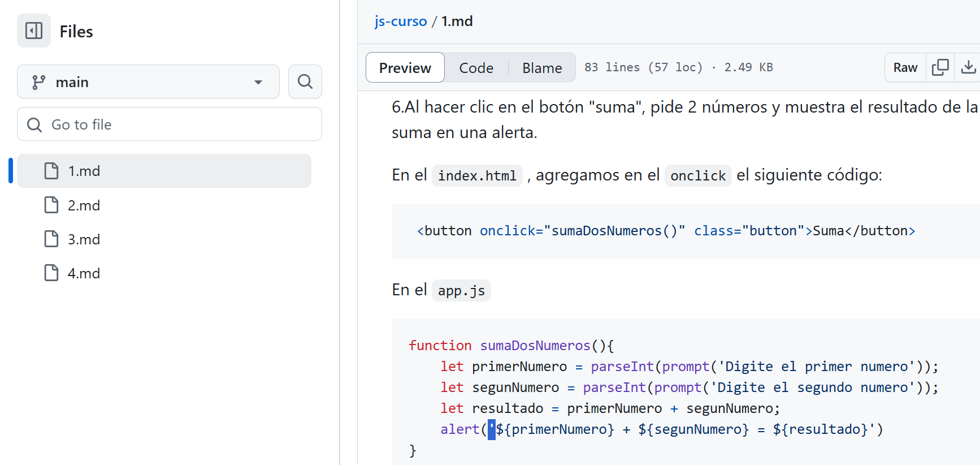The width and height of the screenshot is (980, 465).
Task: Click file icon next to 4.md
Action: tap(51, 273)
